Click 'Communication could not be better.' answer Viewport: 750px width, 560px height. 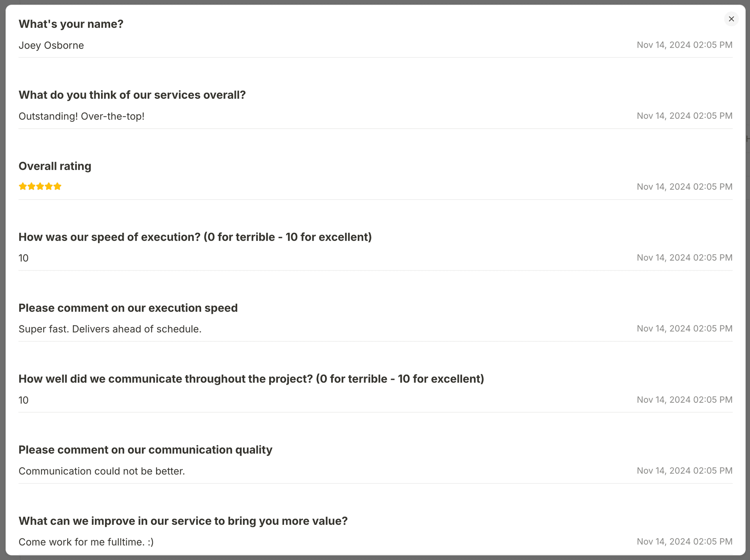tap(102, 471)
